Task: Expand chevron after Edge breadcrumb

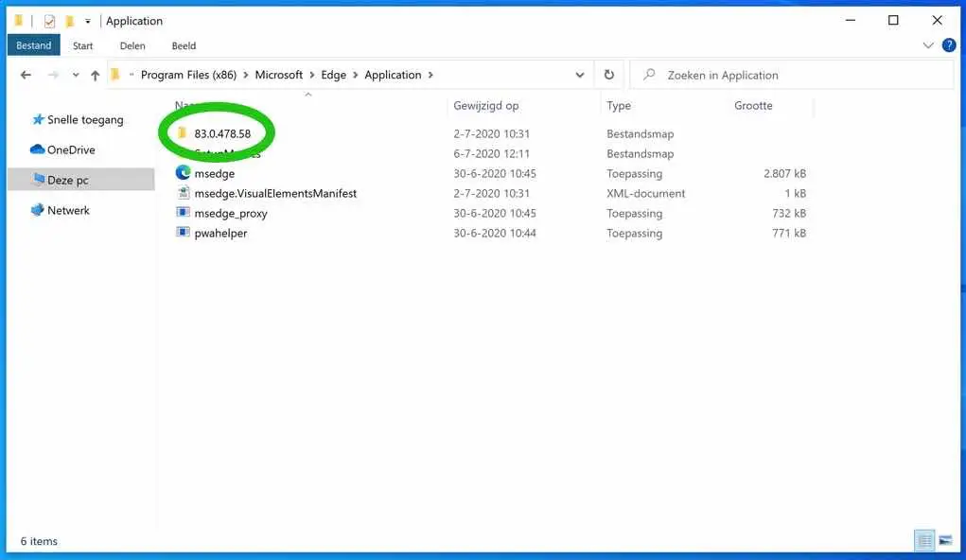Action: point(356,75)
